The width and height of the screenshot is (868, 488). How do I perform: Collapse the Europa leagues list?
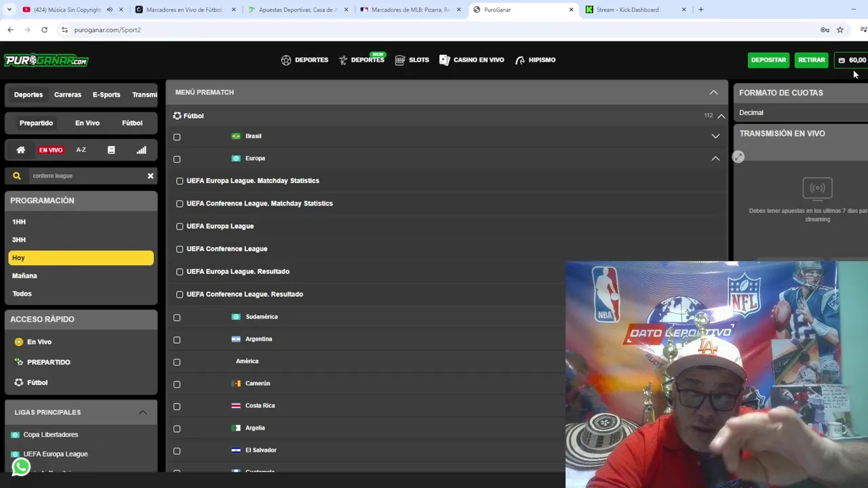tap(715, 159)
